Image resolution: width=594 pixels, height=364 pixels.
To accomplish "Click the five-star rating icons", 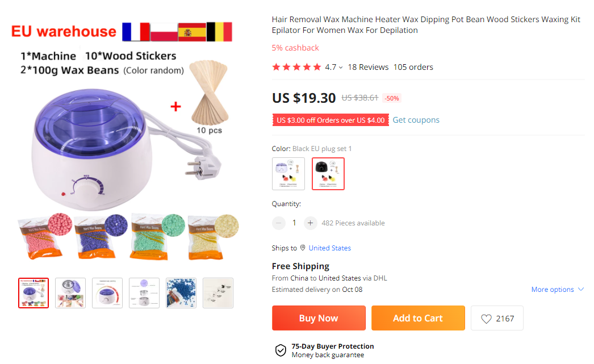I will [296, 67].
